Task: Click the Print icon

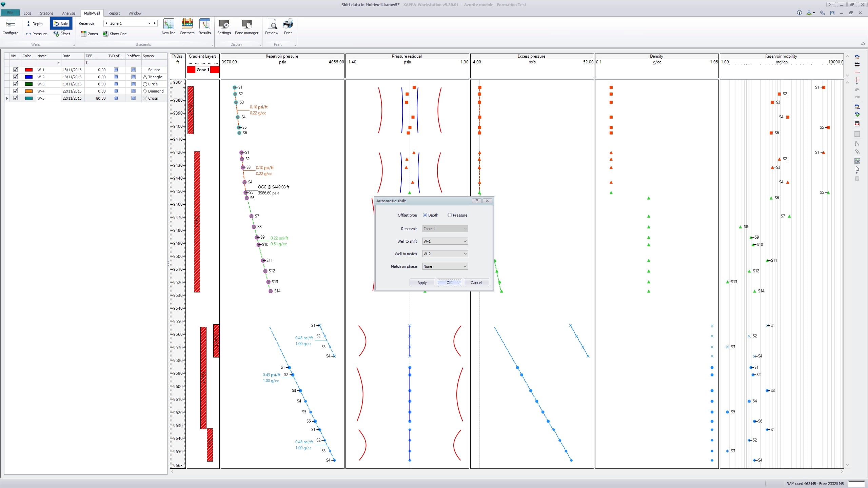Action: click(288, 27)
